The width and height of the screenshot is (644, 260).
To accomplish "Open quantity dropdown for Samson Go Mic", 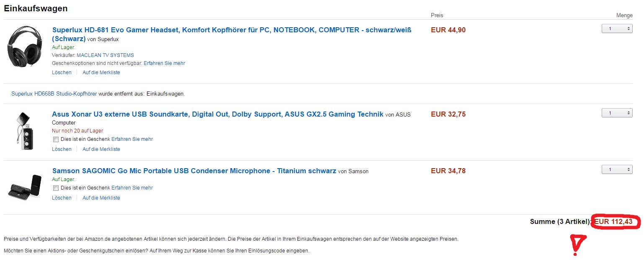I will pos(617,169).
